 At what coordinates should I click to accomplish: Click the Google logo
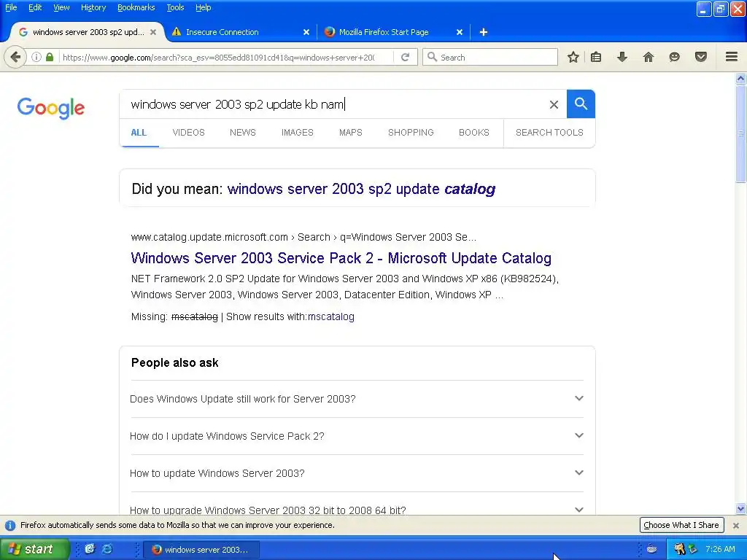[x=51, y=108]
